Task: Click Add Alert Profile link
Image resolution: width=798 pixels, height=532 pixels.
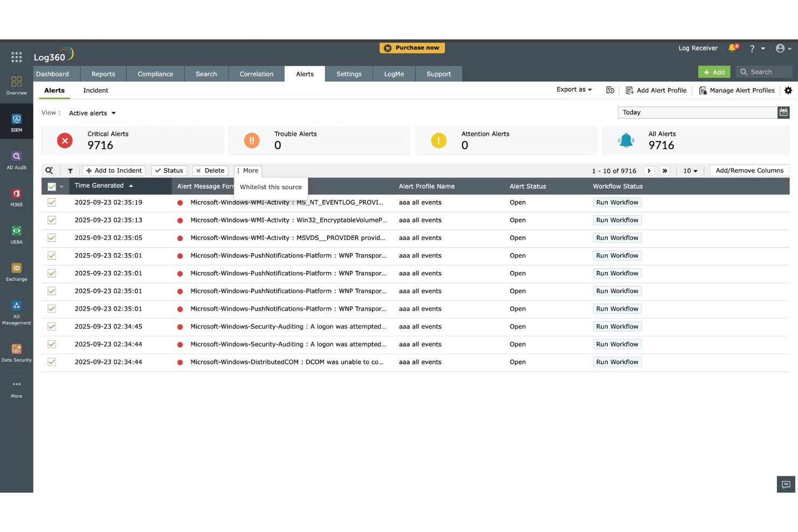Action: 656,91
